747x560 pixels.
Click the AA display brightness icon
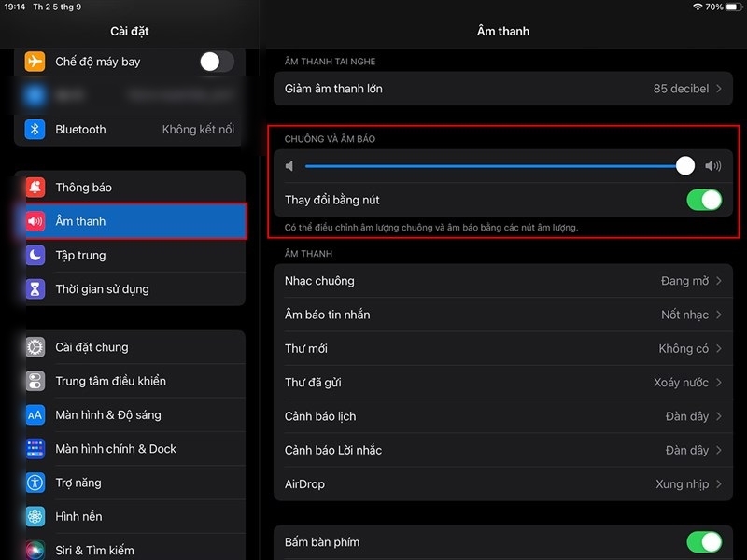pos(35,414)
